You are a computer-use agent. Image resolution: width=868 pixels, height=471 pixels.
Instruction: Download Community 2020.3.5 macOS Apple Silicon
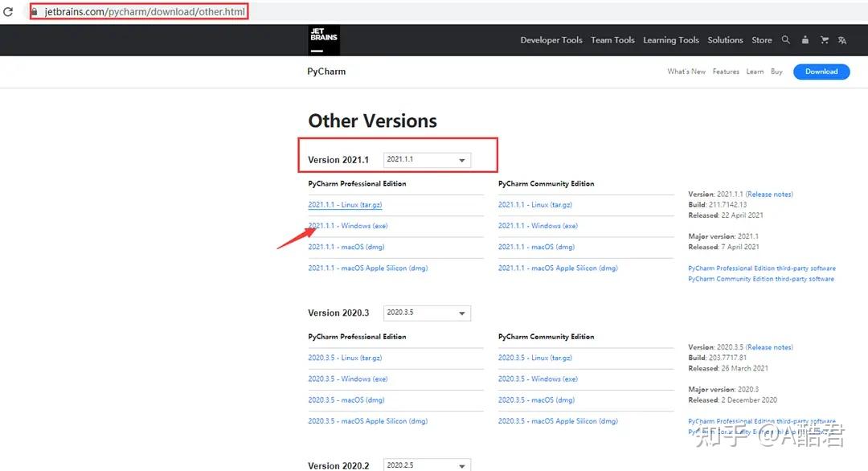[x=558, y=421]
